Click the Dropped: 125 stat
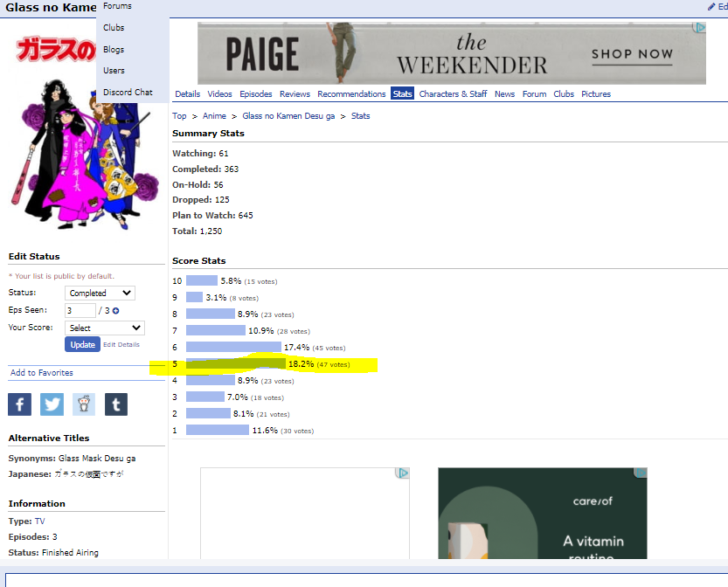 201,199
